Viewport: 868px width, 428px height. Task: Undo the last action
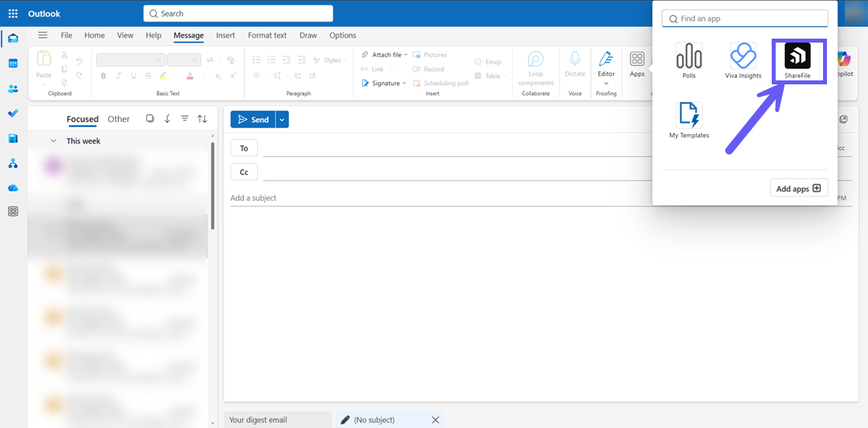coord(79,61)
